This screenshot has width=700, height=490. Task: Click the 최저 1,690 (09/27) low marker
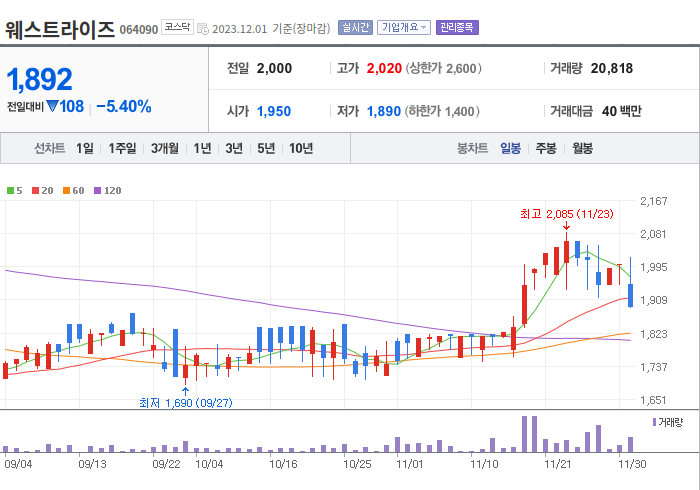[x=186, y=403]
